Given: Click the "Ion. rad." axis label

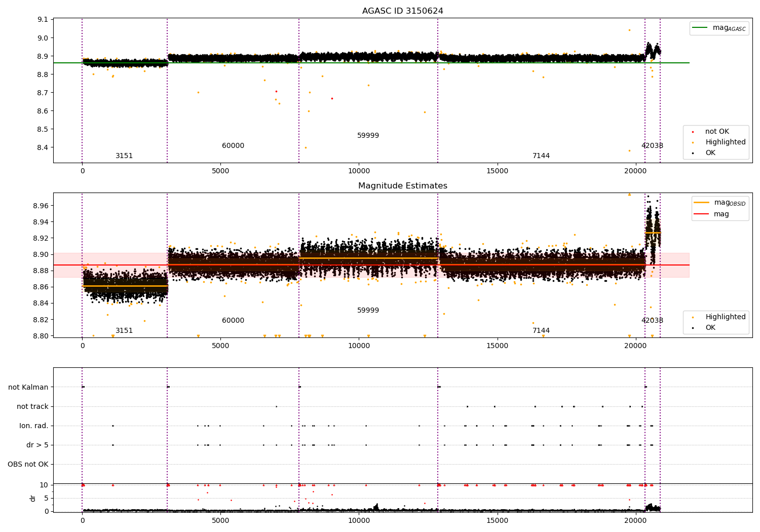Looking at the screenshot, I should pyautogui.click(x=34, y=426).
